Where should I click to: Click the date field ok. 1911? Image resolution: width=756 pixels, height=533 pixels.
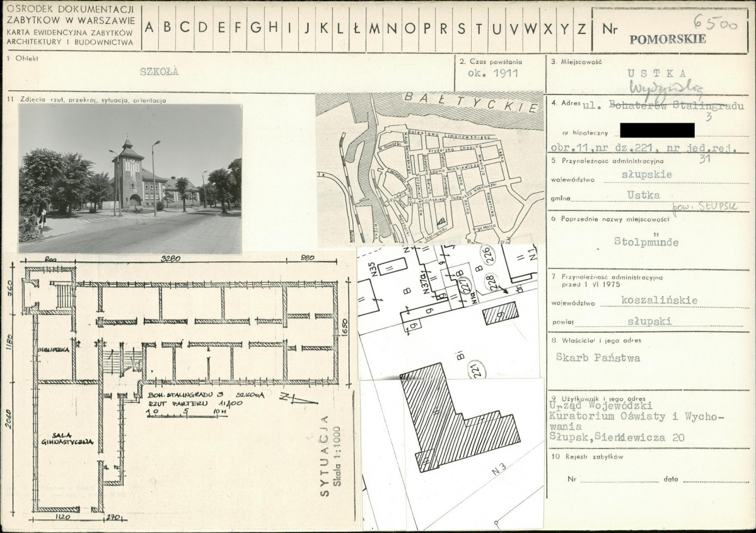pos(492,73)
